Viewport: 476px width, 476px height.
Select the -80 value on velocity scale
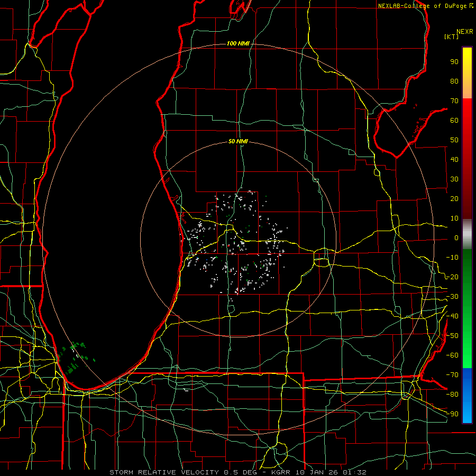pos(452,395)
